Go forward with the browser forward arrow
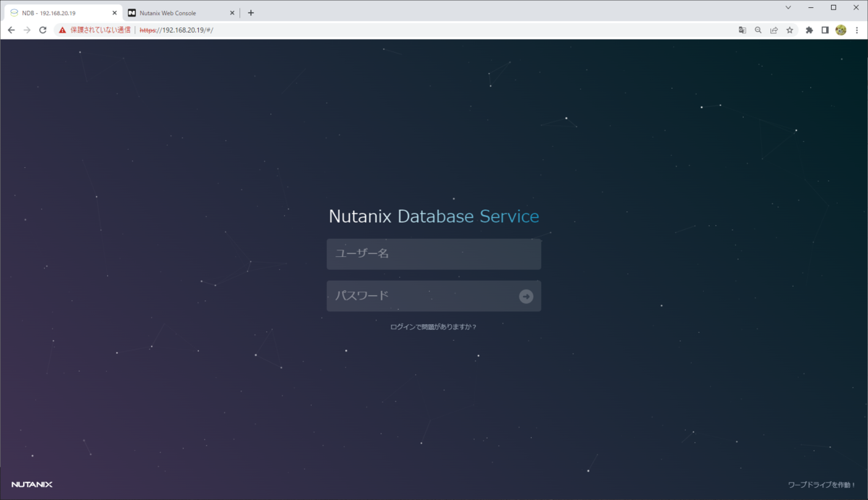Image resolution: width=868 pixels, height=500 pixels. (x=27, y=30)
